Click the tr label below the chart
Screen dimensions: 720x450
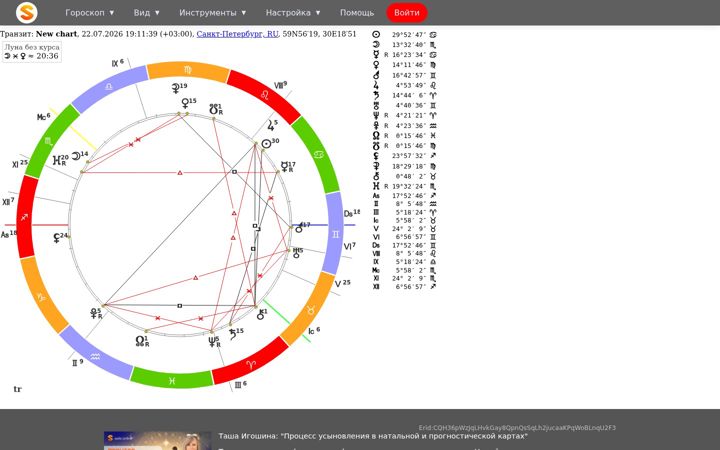point(17,389)
